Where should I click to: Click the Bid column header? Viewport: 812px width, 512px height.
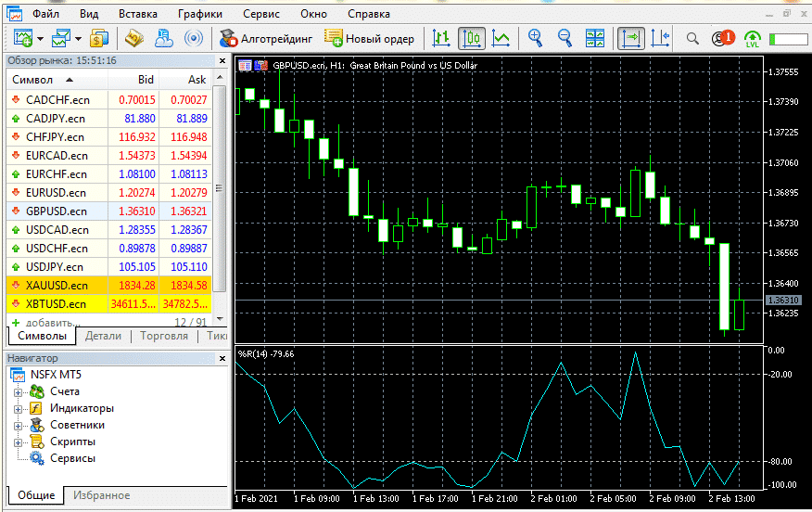(133, 80)
